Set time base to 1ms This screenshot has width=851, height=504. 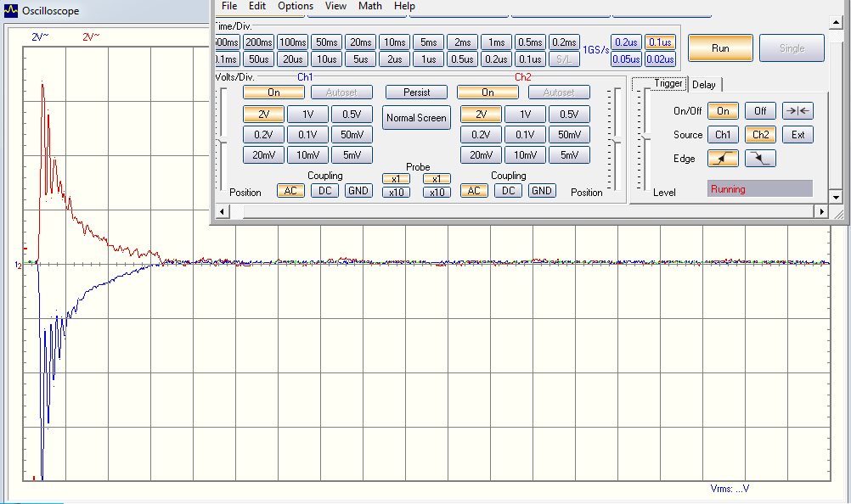pyautogui.click(x=496, y=42)
